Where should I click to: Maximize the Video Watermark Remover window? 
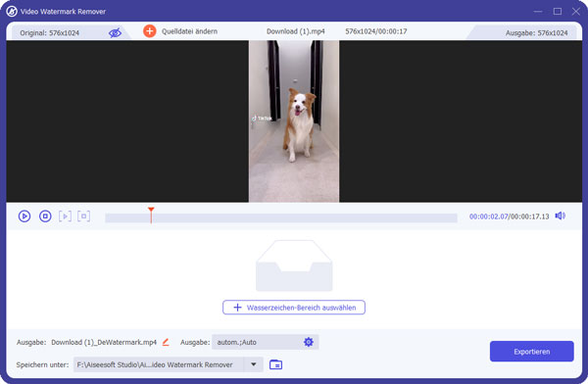tap(558, 12)
